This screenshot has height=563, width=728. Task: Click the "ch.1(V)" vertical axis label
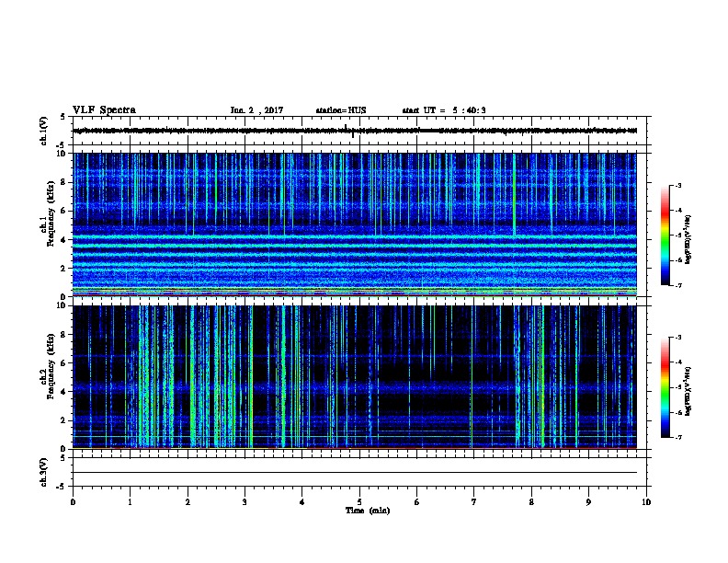[43, 131]
